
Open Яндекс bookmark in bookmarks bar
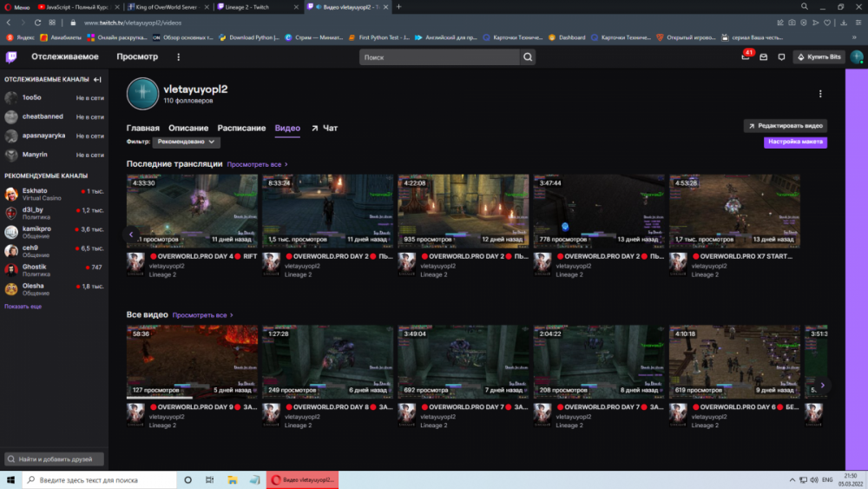point(21,37)
